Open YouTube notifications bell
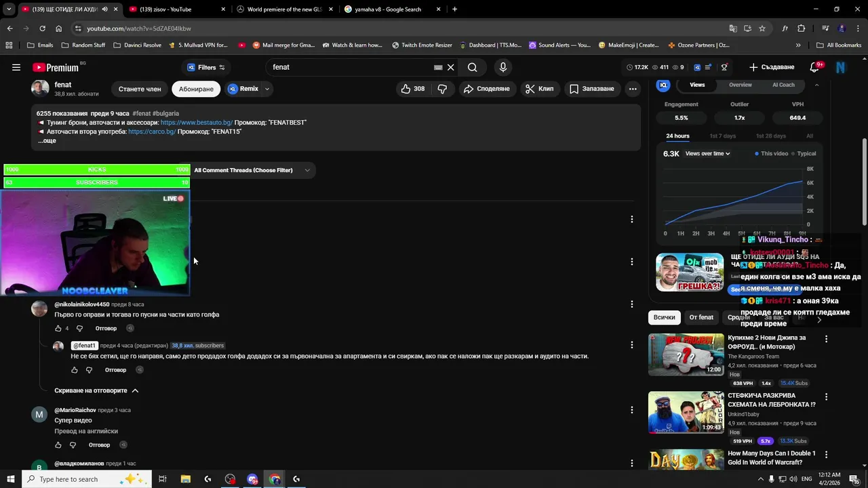This screenshot has height=488, width=868. tap(815, 67)
